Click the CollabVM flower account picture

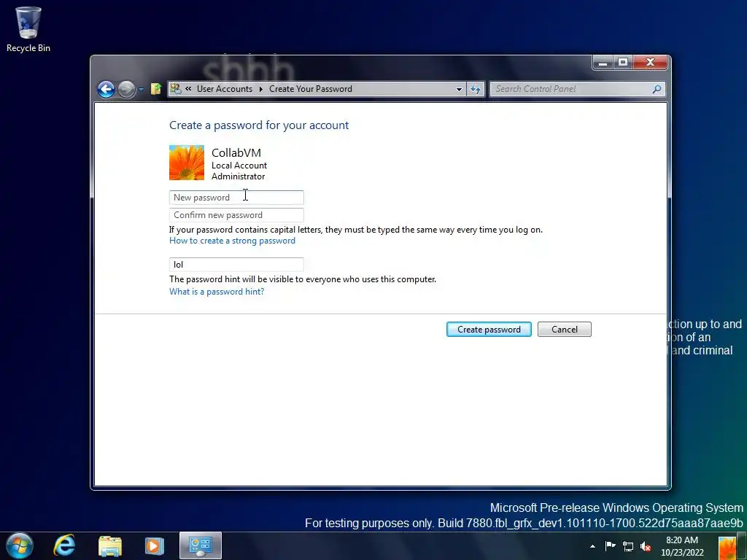[187, 163]
